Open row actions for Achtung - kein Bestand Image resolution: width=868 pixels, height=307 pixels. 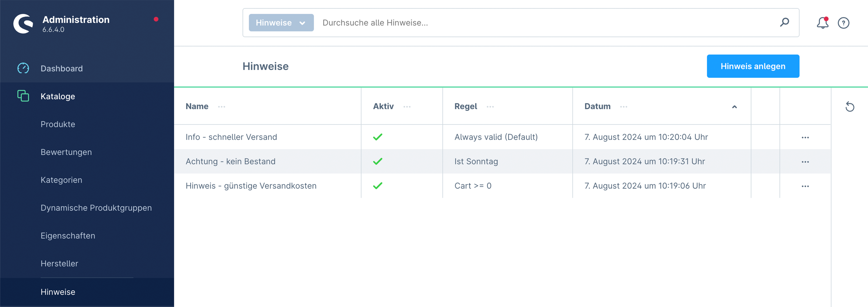click(805, 162)
